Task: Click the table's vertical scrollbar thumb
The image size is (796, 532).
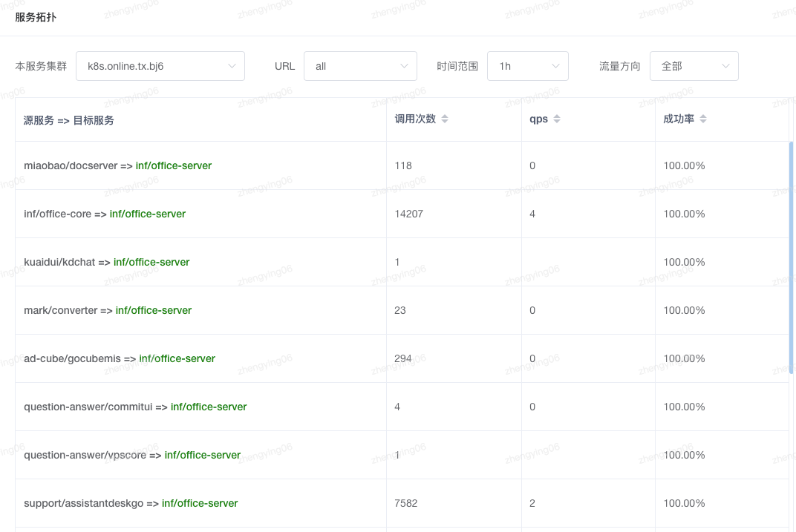Action: coord(791,258)
